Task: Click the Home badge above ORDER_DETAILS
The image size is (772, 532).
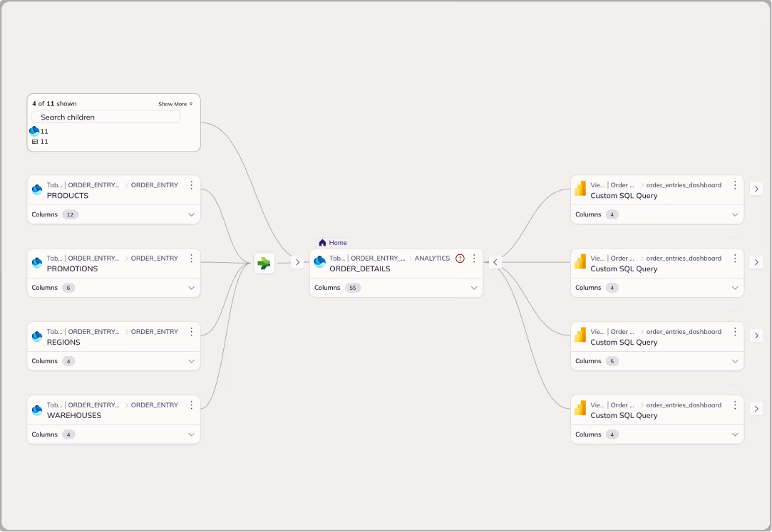Action: pos(332,243)
